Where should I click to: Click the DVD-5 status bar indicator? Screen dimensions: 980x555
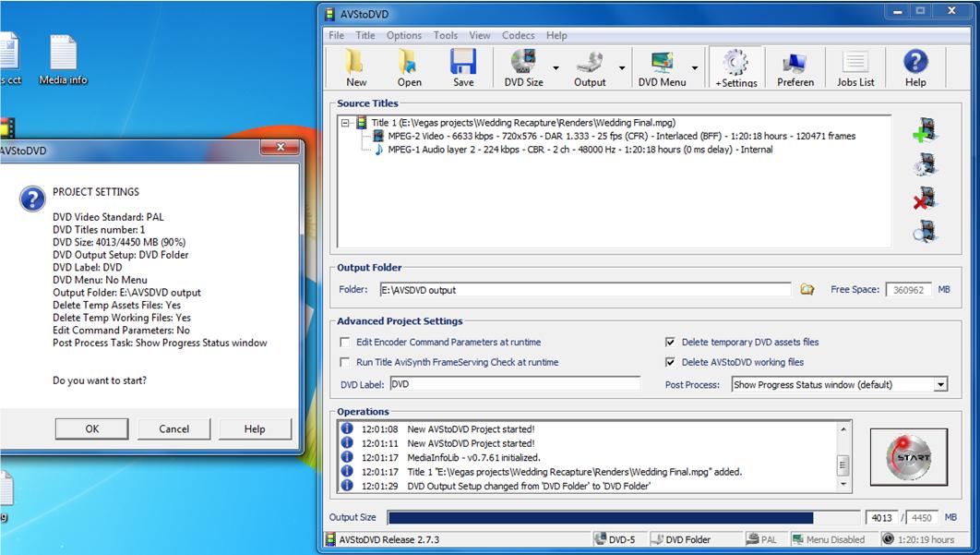(x=615, y=539)
